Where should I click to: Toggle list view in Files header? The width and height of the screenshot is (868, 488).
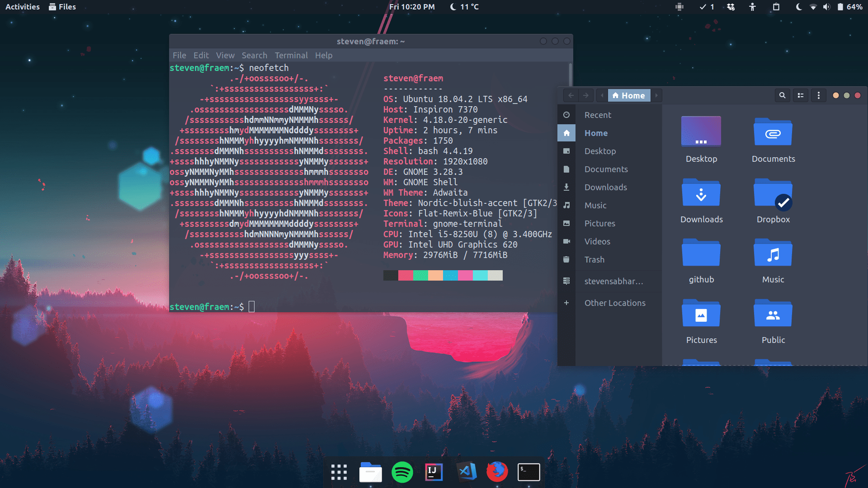pos(801,95)
